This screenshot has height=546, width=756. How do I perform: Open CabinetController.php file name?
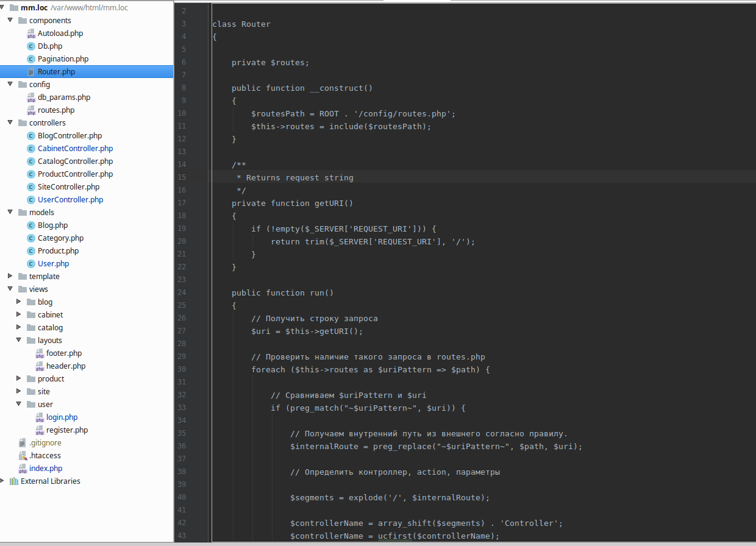(x=75, y=149)
